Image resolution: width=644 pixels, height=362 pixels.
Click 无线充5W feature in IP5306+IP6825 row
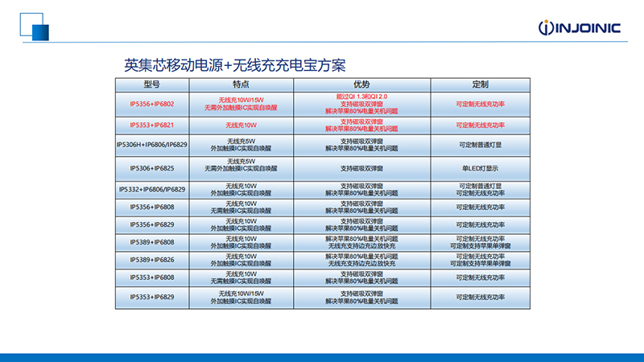241,162
